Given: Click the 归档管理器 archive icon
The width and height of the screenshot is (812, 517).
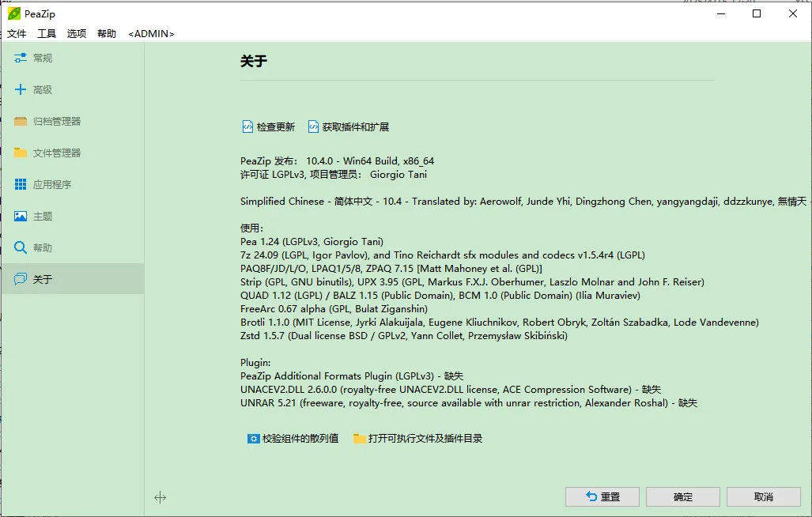Looking at the screenshot, I should click(x=21, y=121).
